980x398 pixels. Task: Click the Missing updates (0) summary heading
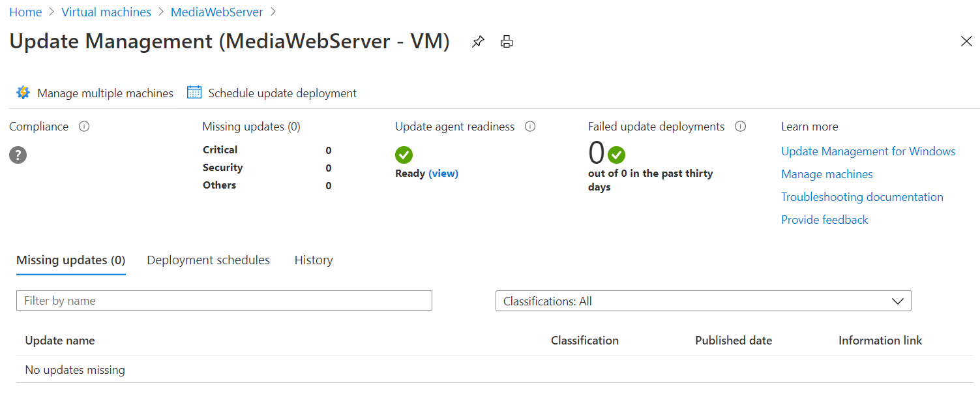[252, 127]
